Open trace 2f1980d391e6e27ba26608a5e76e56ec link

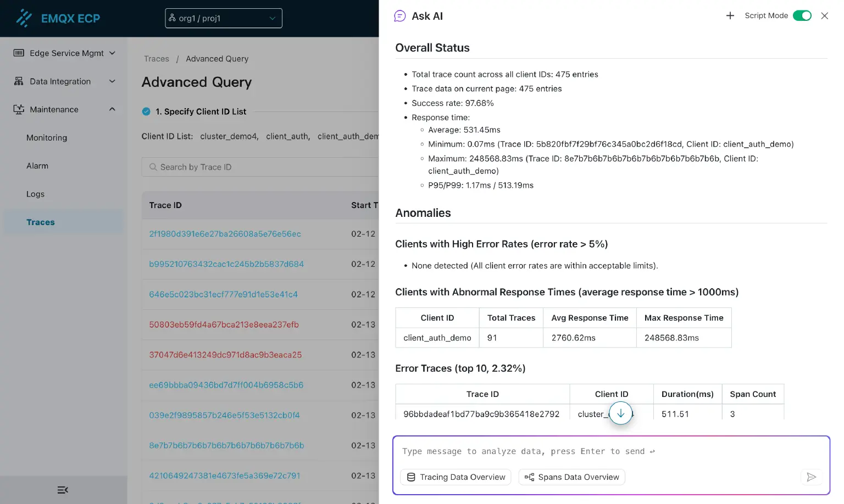click(225, 234)
